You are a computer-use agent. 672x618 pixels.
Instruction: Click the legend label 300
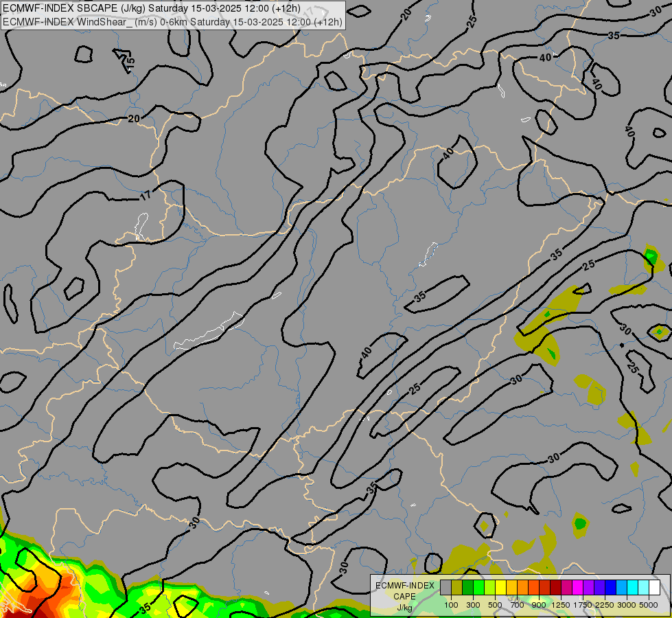473,605
